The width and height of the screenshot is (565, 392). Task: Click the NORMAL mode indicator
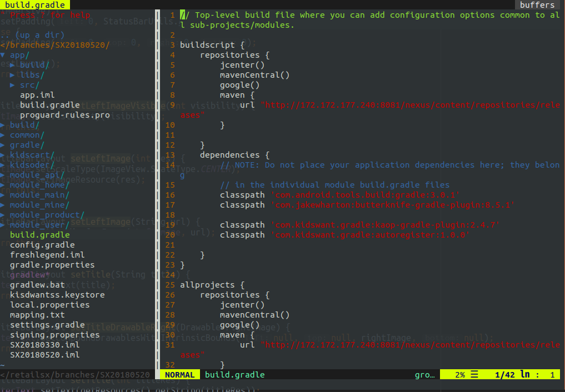179,375
